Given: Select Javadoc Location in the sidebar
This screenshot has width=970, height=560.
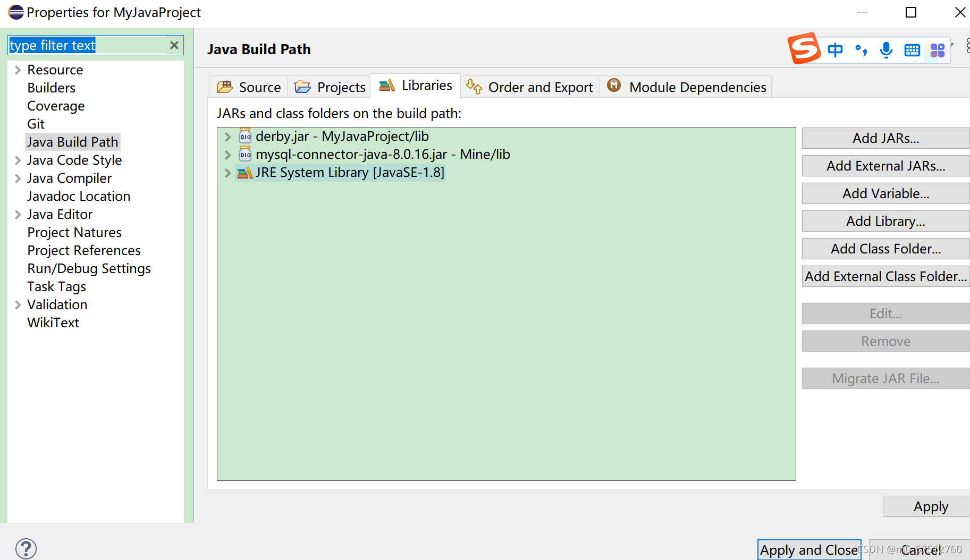Looking at the screenshot, I should coord(78,196).
